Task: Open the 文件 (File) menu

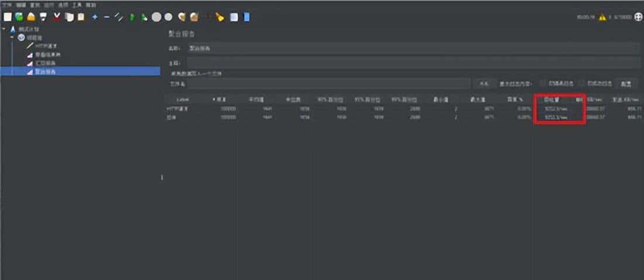Action: pos(6,5)
